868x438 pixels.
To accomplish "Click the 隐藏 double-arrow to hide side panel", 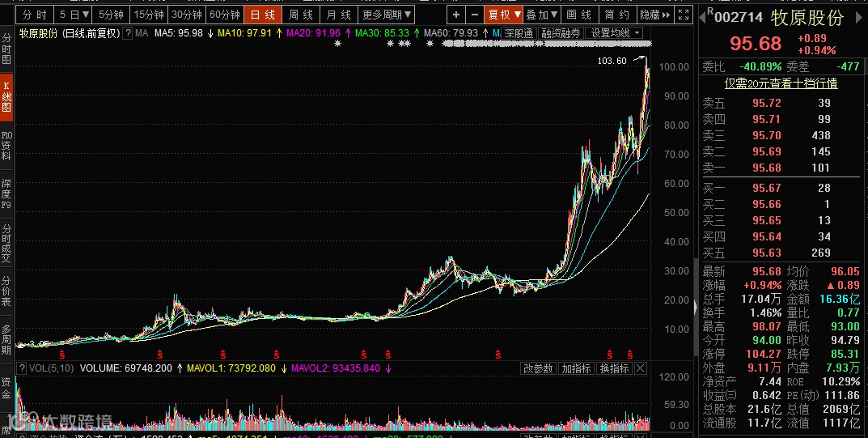I will tap(655, 15).
